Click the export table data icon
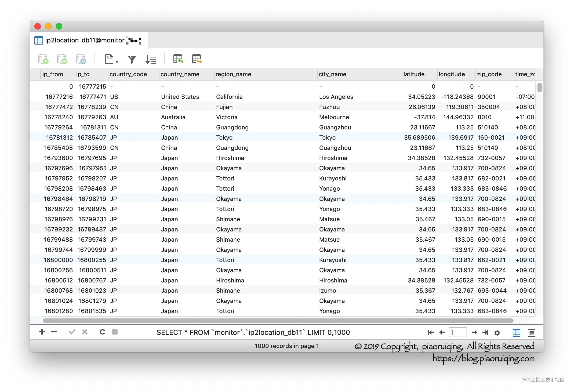Viewport: 574px width, 392px height. point(197,59)
